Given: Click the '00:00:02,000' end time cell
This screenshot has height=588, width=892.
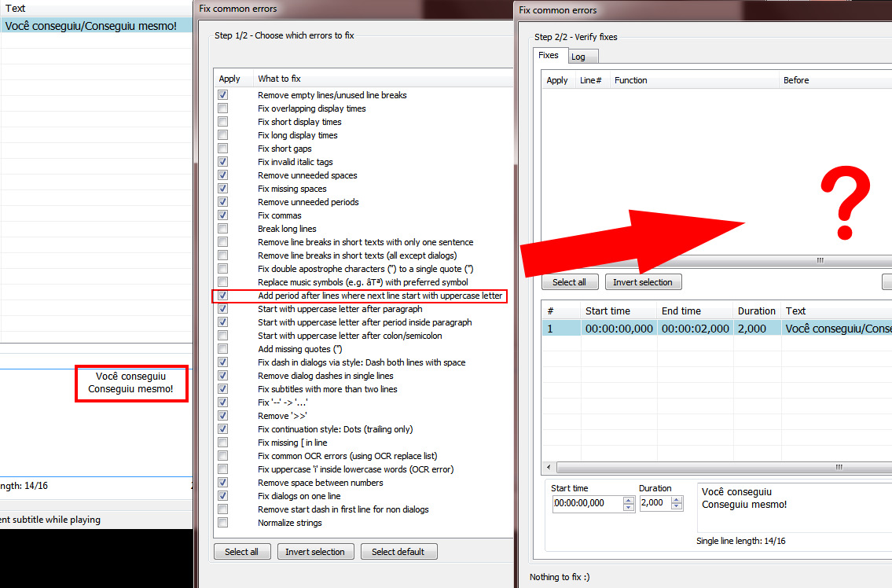Looking at the screenshot, I should click(x=696, y=329).
